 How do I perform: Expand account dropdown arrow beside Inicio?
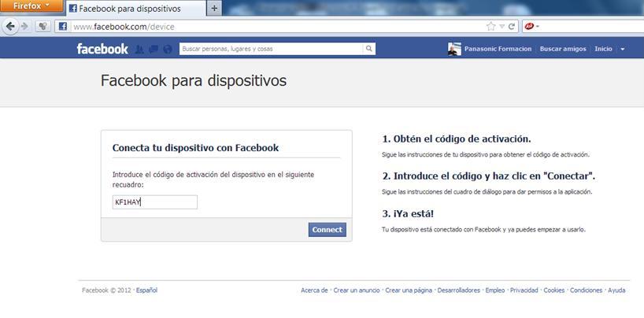[x=623, y=49]
